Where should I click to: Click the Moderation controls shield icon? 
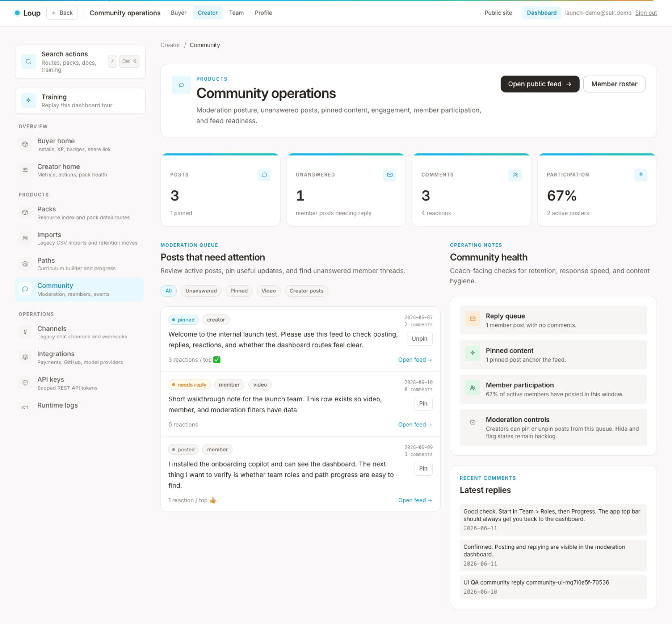pos(473,422)
